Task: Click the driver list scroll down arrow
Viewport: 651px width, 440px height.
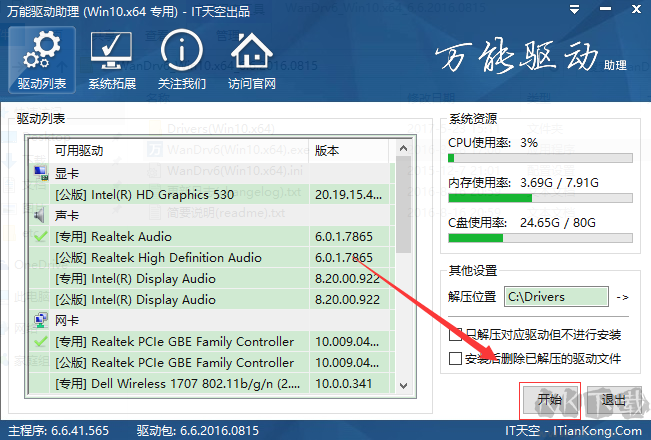Action: tap(403, 386)
